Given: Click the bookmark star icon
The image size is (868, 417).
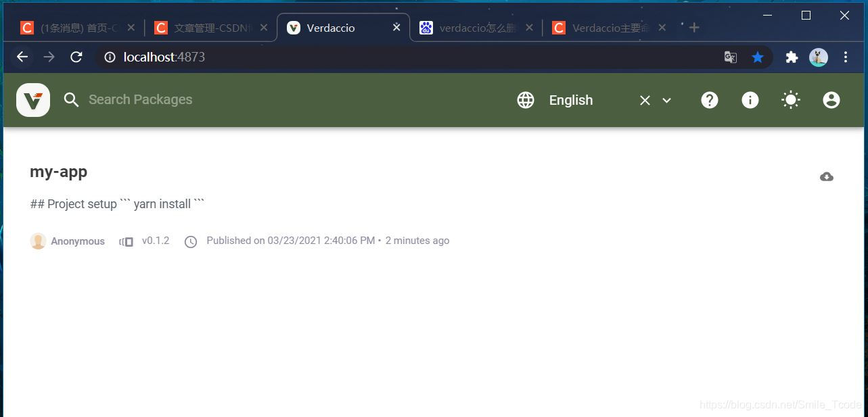Looking at the screenshot, I should pyautogui.click(x=758, y=57).
